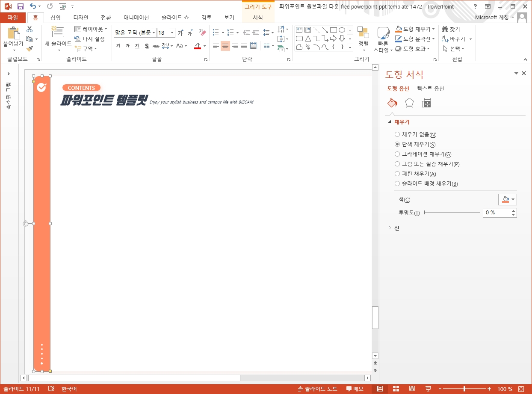The image size is (532, 394).
Task: Open the Layout (레이아웃) dropdown
Action: point(91,29)
